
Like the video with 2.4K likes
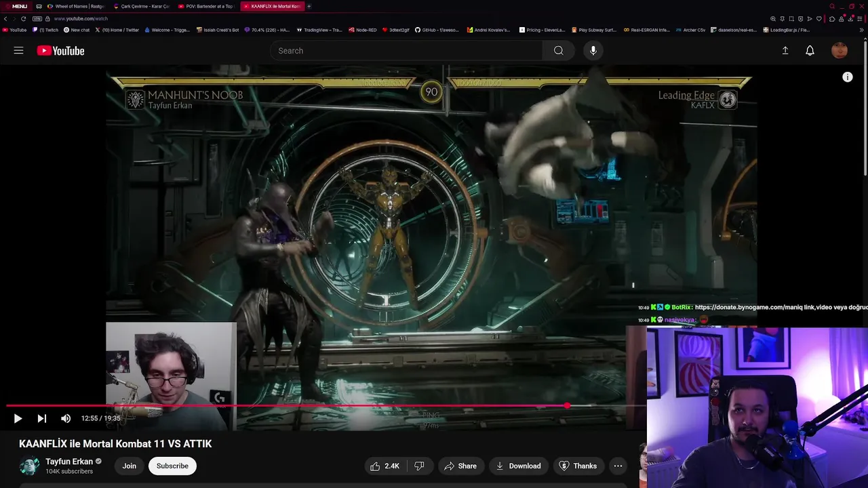click(x=384, y=466)
